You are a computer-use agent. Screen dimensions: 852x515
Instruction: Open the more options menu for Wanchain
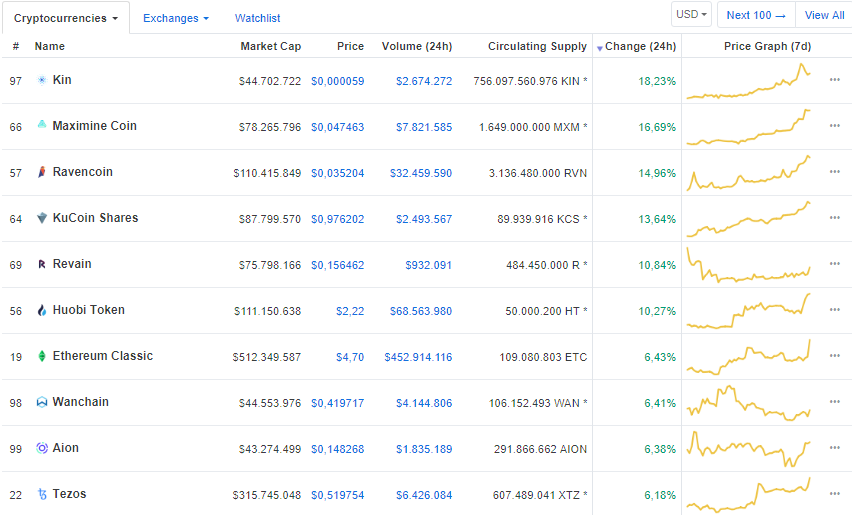point(835,402)
